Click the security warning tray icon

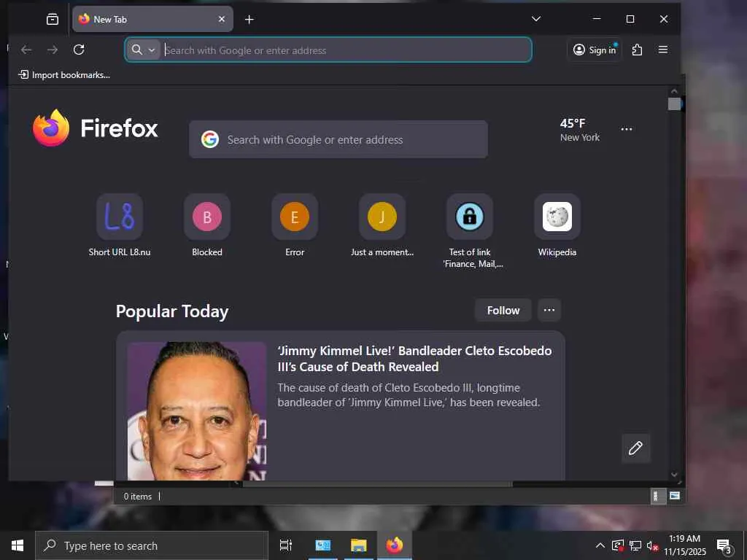(x=618, y=545)
